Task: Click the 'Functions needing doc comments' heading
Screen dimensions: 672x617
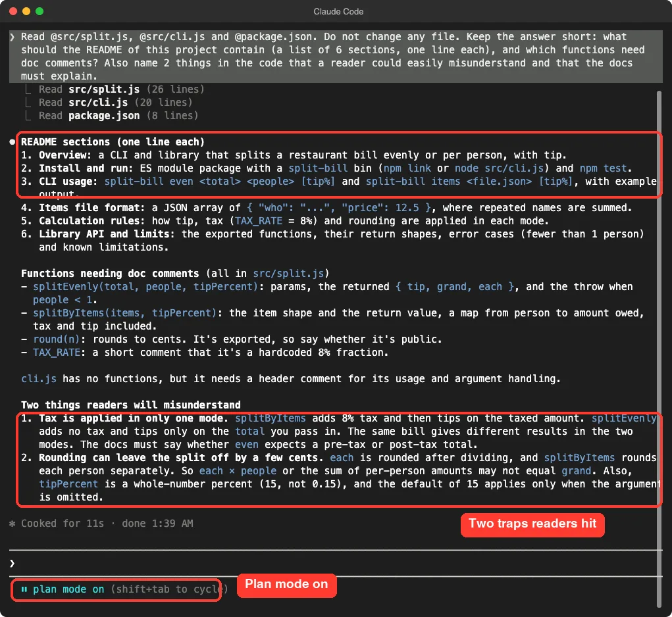Action: (x=110, y=274)
